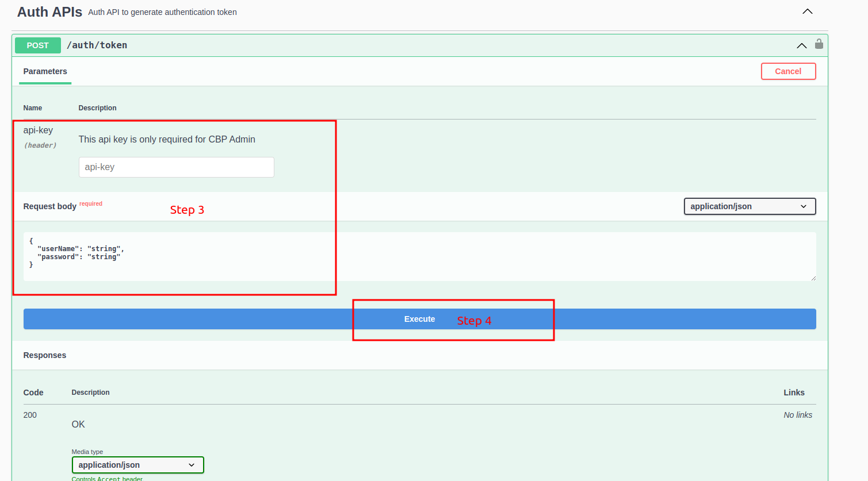Select the Parameters tab

tap(45, 71)
